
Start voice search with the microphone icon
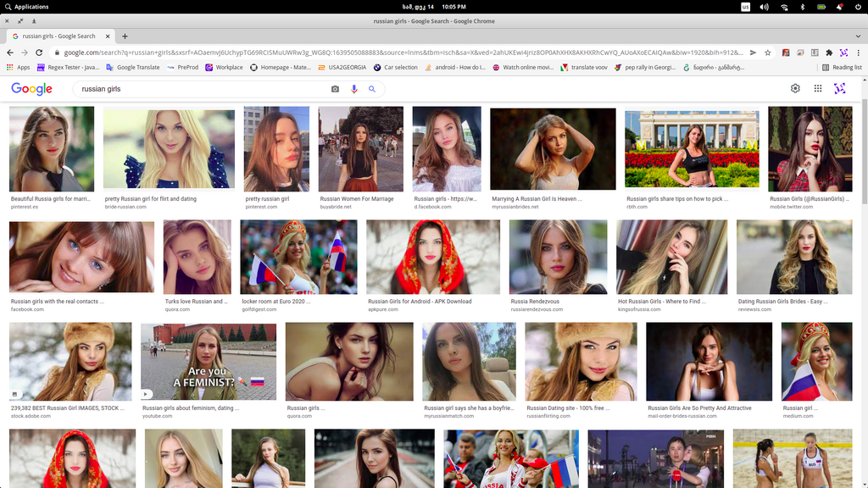[353, 89]
